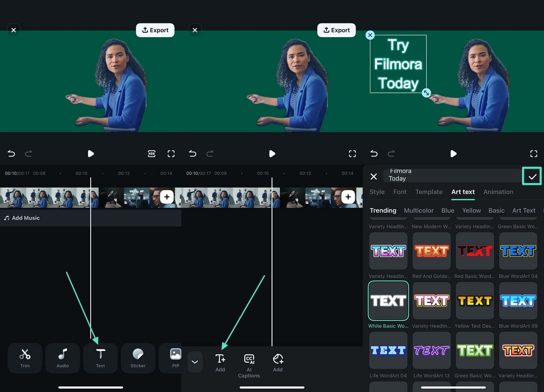Choose the Life WordArt 04 preset
Image resolution: width=544 pixels, height=392 pixels.
pos(388,351)
